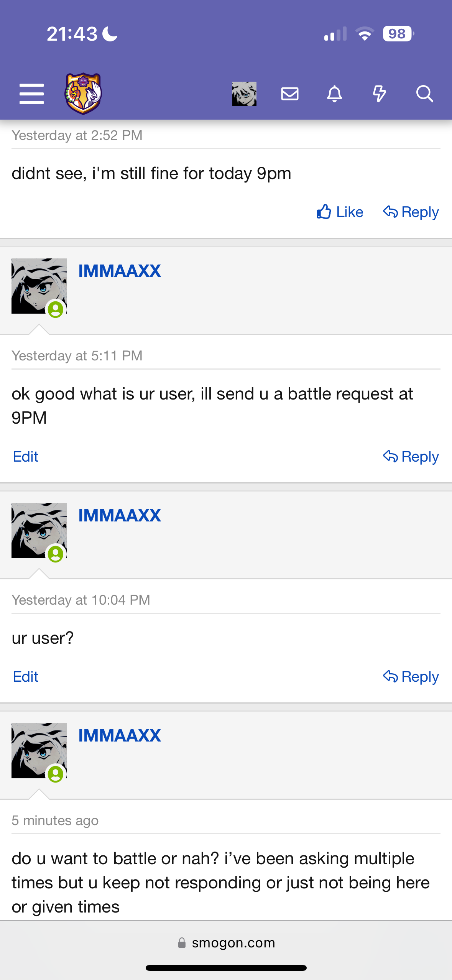Screen dimensions: 452x980
Task: Open the alerts bell icon
Action: [x=334, y=94]
